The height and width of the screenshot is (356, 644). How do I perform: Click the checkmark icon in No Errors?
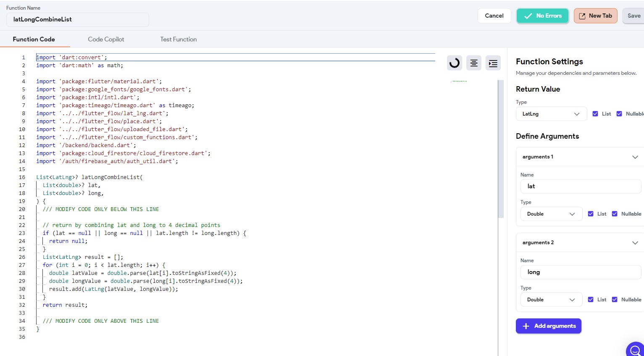tap(528, 16)
